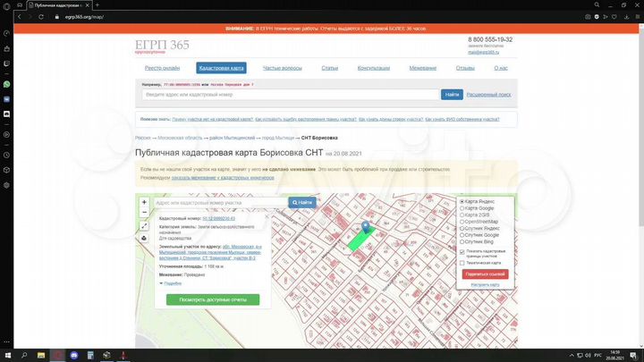Close the parcel info popup
The width and height of the screenshot is (644, 362).
(x=267, y=216)
